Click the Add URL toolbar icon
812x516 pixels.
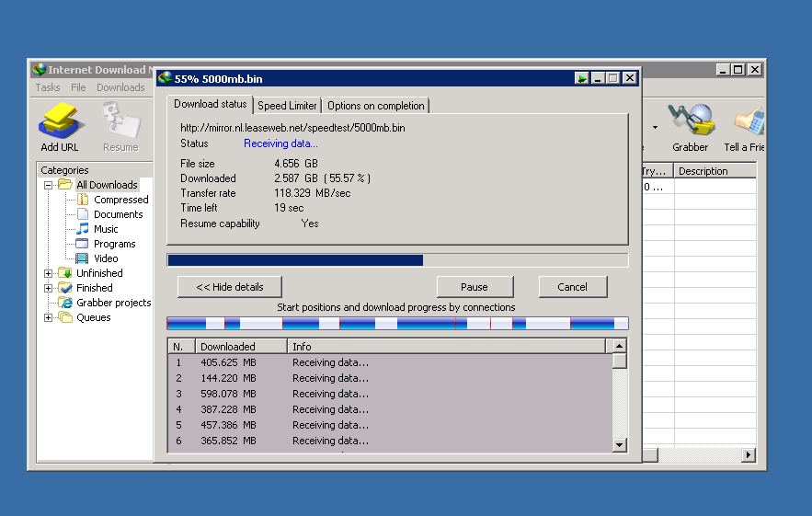60,120
